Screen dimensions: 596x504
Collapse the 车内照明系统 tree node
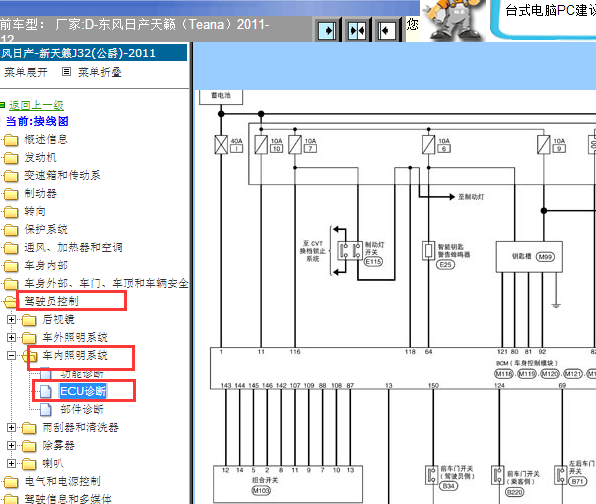tap(11, 356)
